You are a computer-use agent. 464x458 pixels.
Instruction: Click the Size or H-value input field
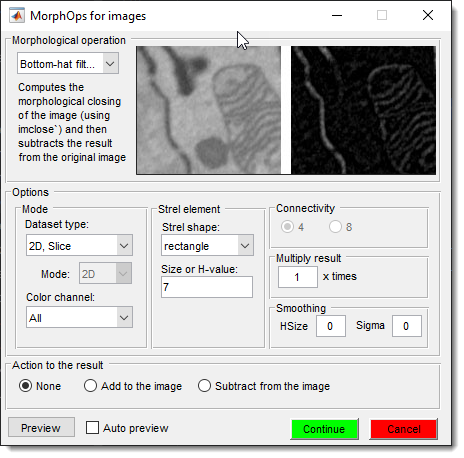click(x=207, y=287)
